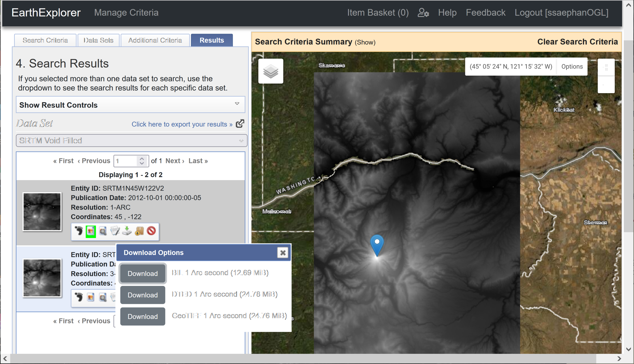This screenshot has width=634, height=364.
Task: Open download options for the first result
Action: coord(127,231)
